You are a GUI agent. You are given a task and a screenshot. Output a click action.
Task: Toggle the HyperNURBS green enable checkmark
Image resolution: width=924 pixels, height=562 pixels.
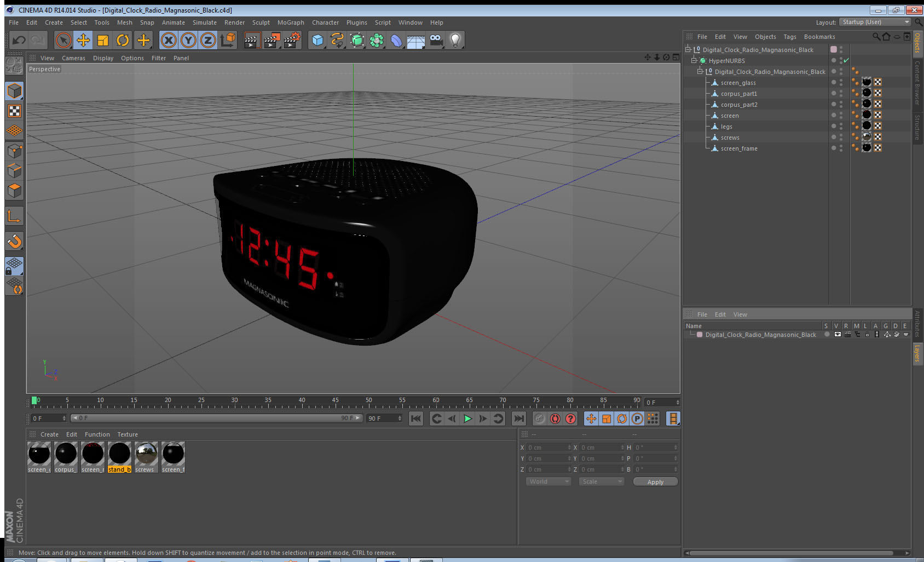pyautogui.click(x=846, y=60)
